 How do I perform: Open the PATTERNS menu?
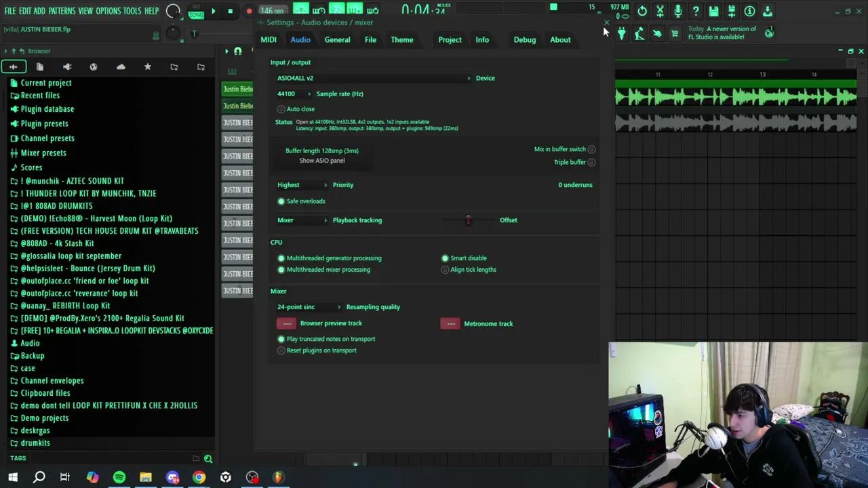[62, 12]
